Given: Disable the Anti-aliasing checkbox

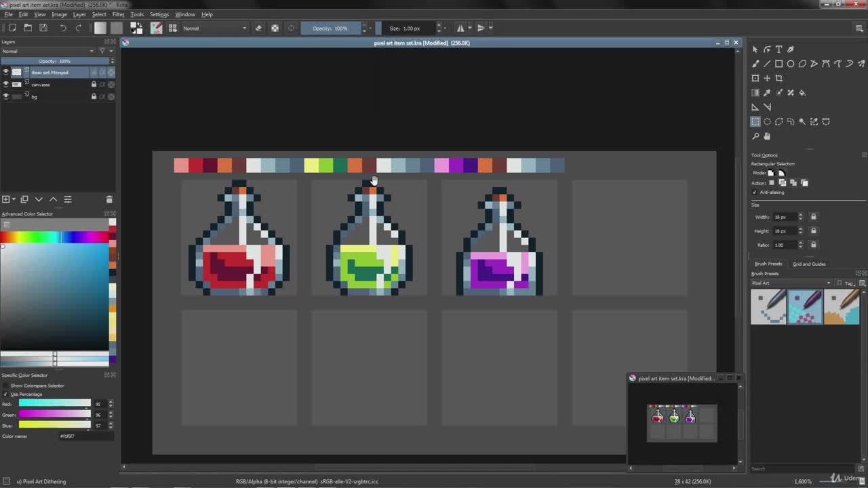Looking at the screenshot, I should click(755, 192).
